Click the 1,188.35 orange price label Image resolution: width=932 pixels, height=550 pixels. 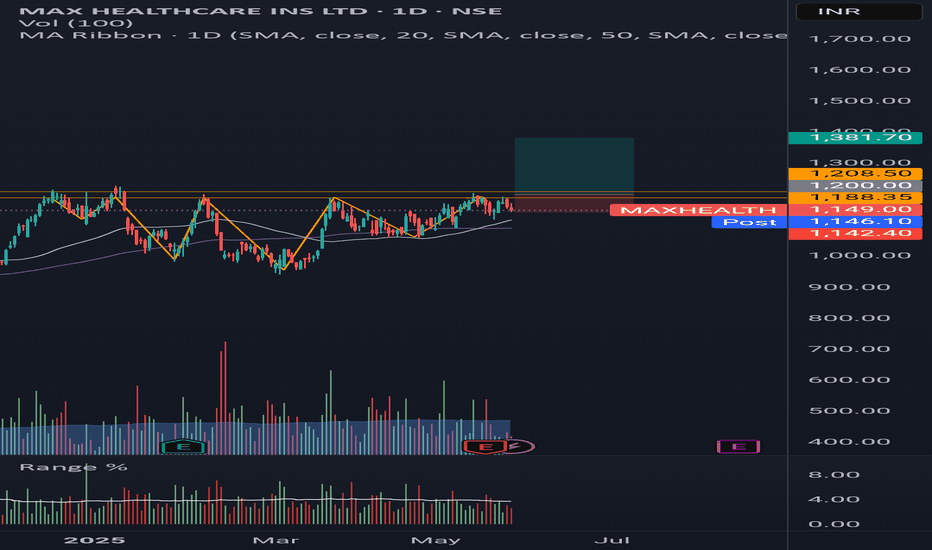point(855,197)
